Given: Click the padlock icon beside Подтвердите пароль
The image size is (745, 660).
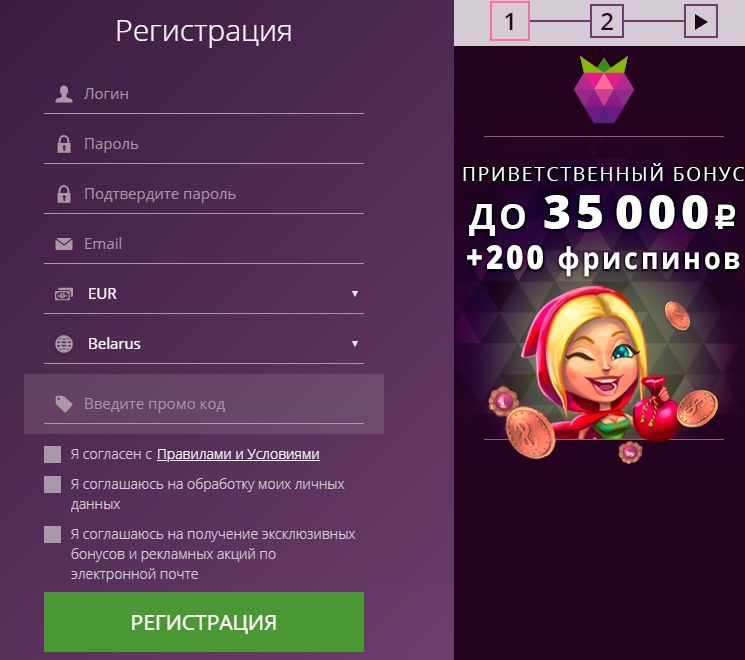Looking at the screenshot, I should pyautogui.click(x=64, y=194).
